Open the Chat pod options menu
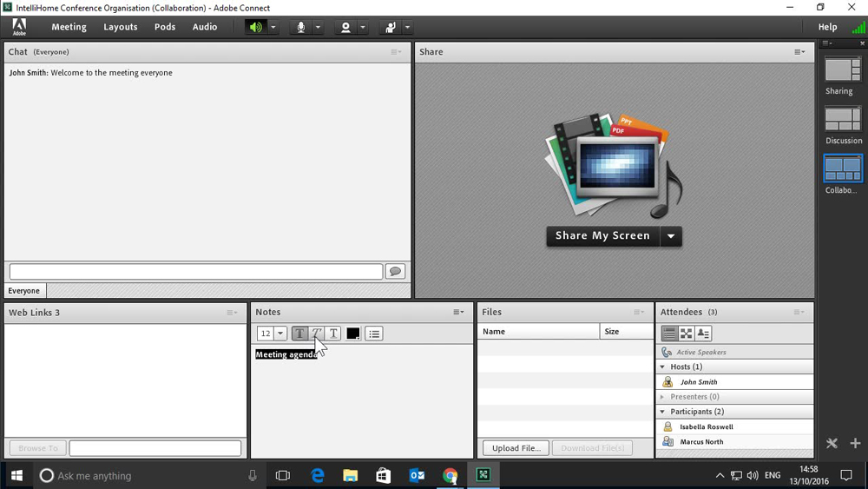Screen dimensions: 868x489 pyautogui.click(x=397, y=52)
